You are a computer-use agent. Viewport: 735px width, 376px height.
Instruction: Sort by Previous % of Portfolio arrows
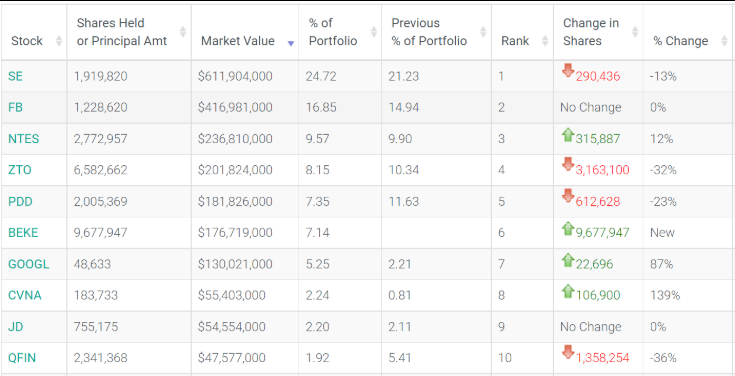(483, 31)
